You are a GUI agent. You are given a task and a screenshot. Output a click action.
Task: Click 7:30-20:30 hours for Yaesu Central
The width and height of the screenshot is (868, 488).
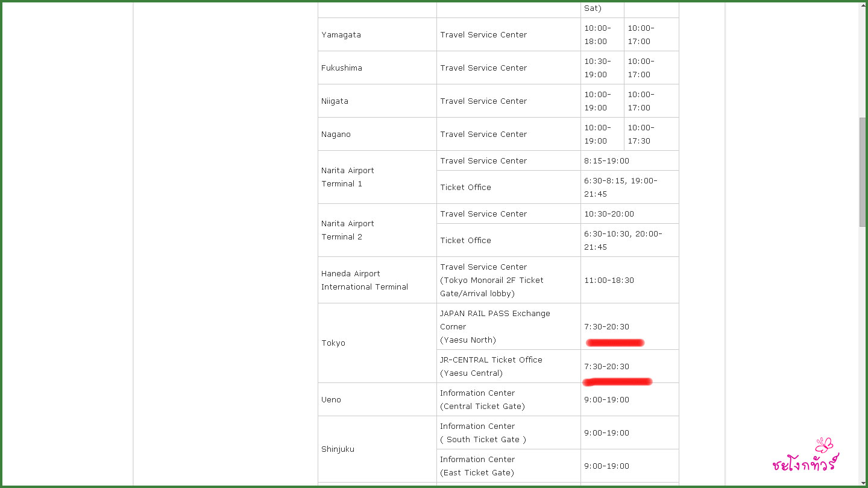630,366
